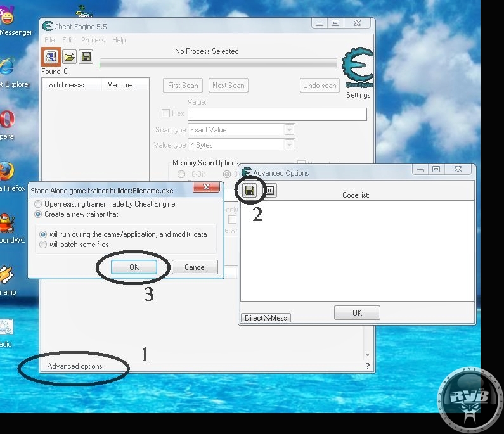Click the Value column header
504x434 pixels.
click(x=125, y=85)
